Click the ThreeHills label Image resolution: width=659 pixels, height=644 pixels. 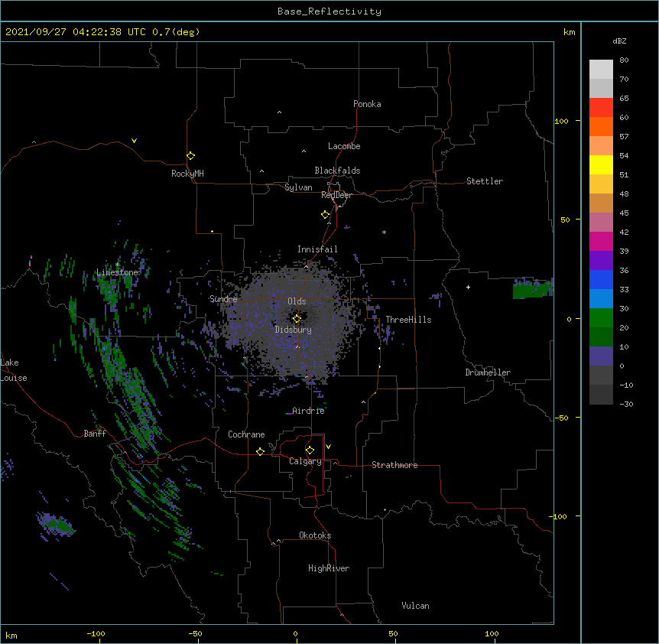point(408,320)
